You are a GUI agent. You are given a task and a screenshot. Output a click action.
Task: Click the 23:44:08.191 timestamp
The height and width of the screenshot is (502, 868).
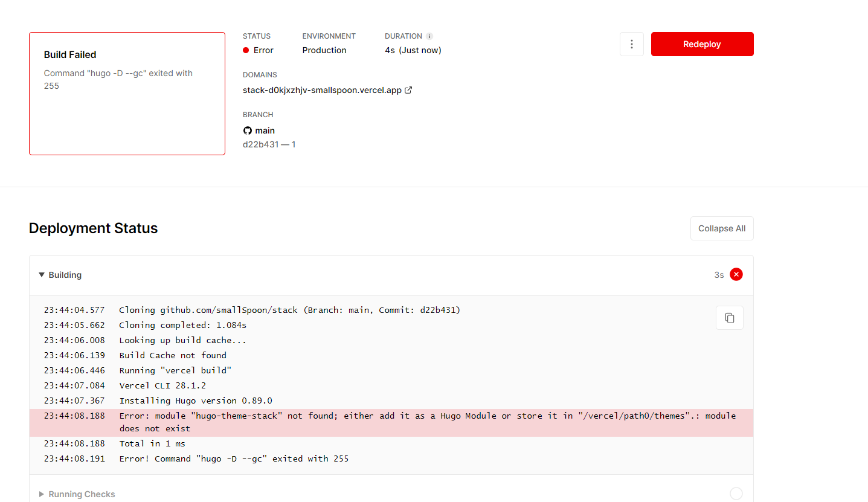pos(74,459)
